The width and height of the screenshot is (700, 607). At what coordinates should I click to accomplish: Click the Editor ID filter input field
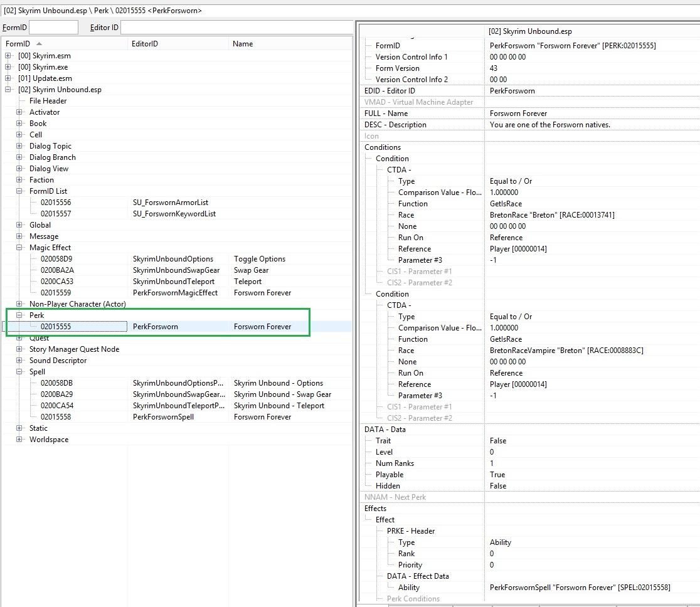tap(236, 27)
